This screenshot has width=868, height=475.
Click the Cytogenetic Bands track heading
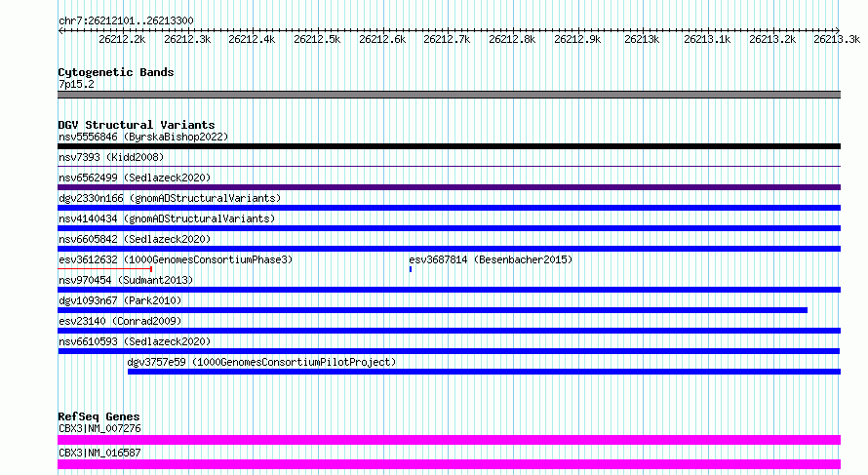coord(116,72)
